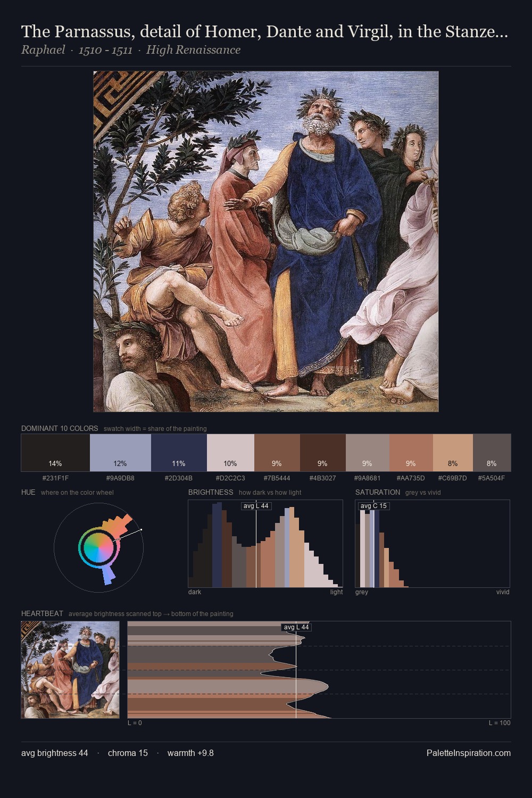The image size is (532, 798).
Task: Click the 'L = 100' axis label
Action: [500, 722]
